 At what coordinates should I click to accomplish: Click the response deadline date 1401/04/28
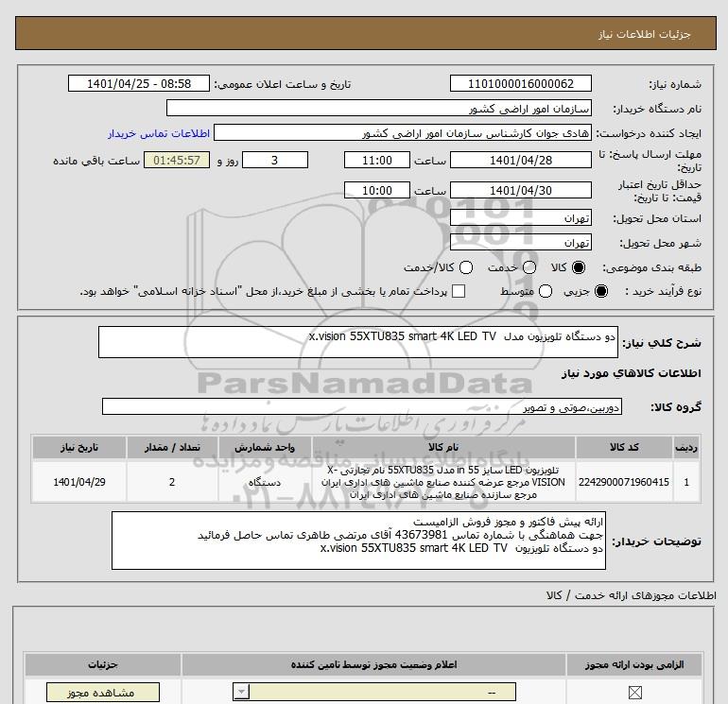520,160
